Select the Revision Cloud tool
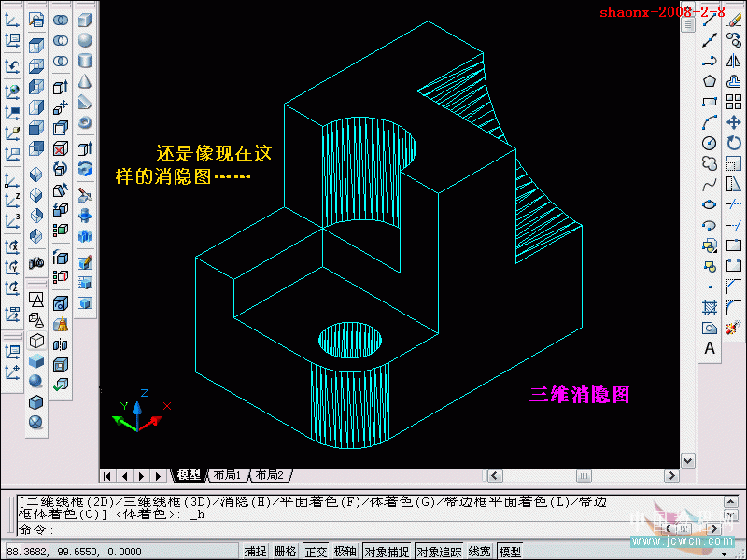 710,163
